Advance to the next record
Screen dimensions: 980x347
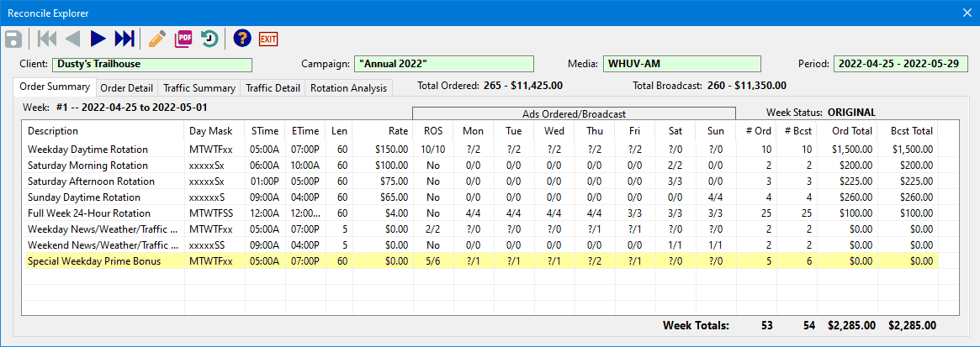point(98,39)
